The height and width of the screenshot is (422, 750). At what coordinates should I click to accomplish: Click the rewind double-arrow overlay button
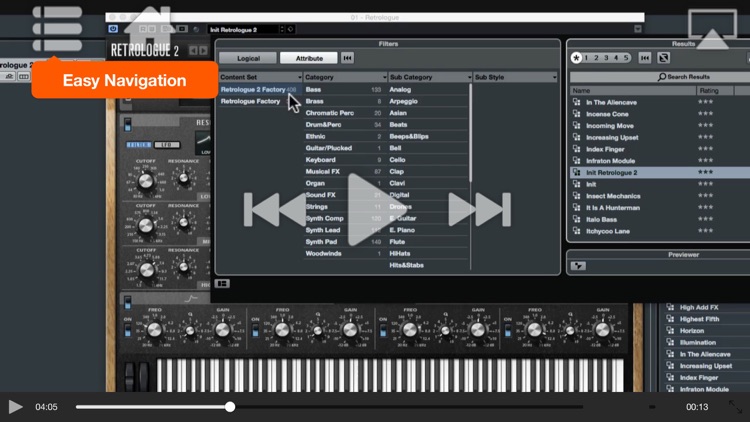293,210
